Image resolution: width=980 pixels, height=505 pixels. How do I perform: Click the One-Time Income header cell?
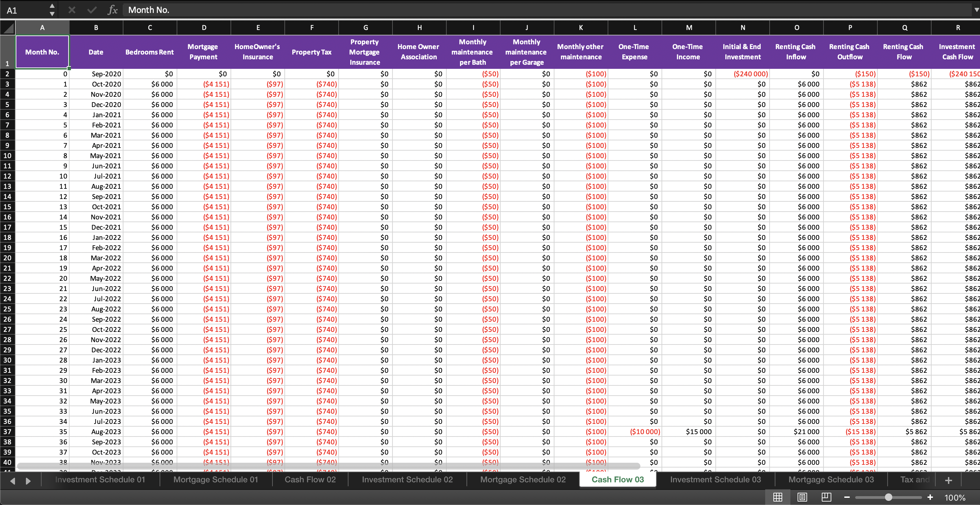[x=688, y=52]
